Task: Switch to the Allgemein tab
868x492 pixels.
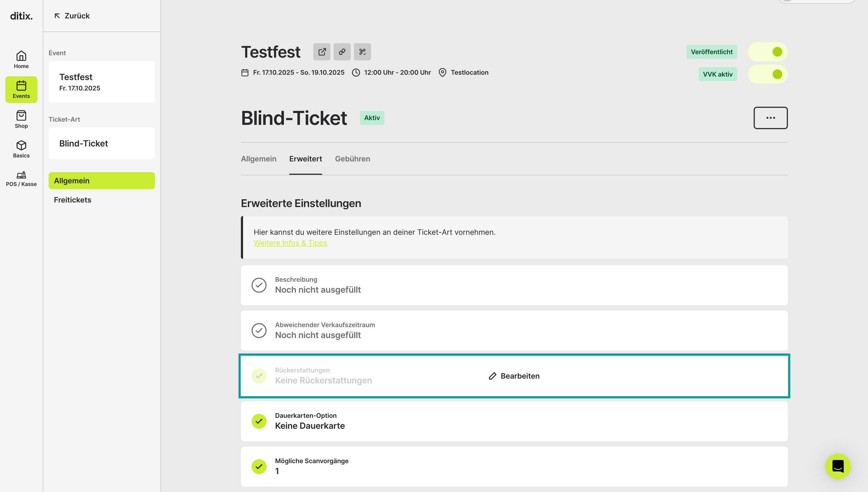Action: coord(258,159)
